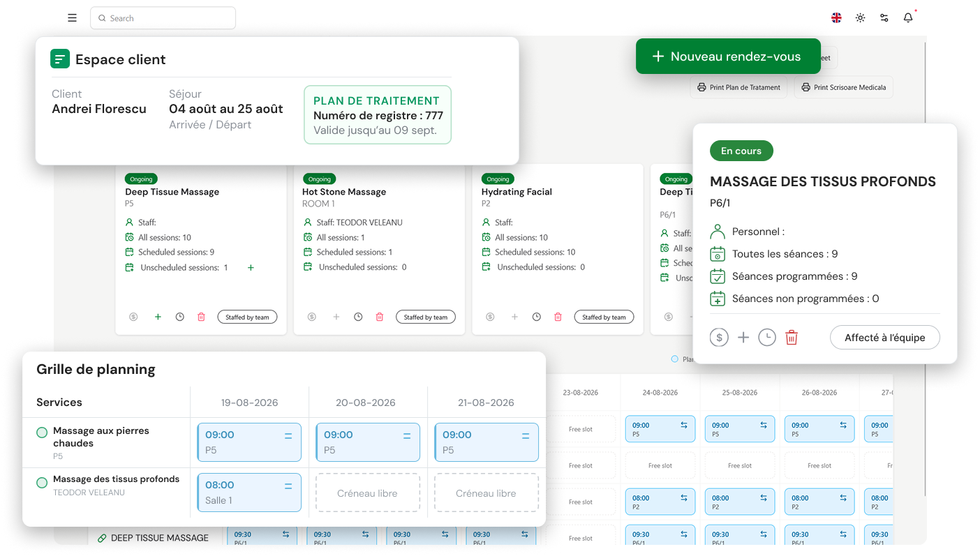Click Créneau libre under 21-08-2026
This screenshot has height=556, width=980.
[487, 493]
